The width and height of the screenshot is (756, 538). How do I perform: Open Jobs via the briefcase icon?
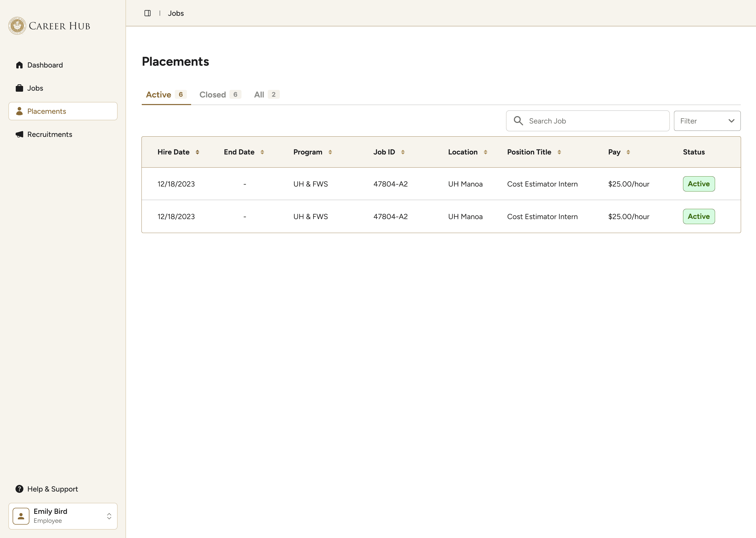[19, 88]
